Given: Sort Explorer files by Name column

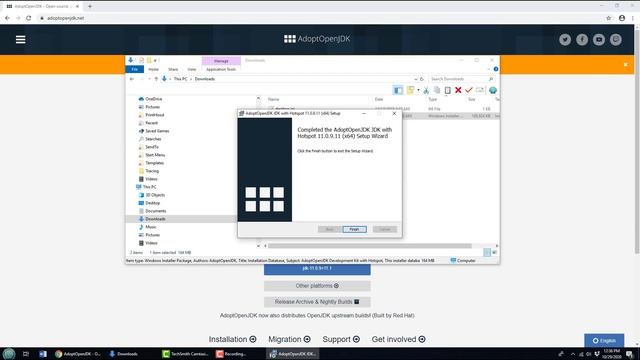Looking at the screenshot, I should 273,99.
